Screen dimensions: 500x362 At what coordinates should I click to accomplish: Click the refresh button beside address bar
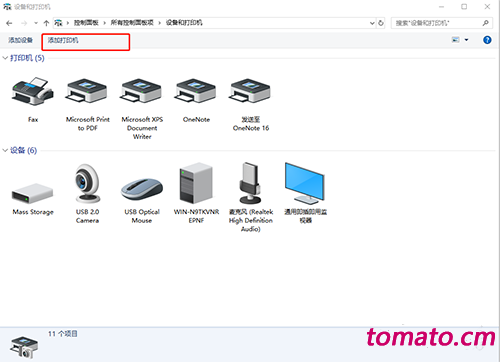pos(381,23)
